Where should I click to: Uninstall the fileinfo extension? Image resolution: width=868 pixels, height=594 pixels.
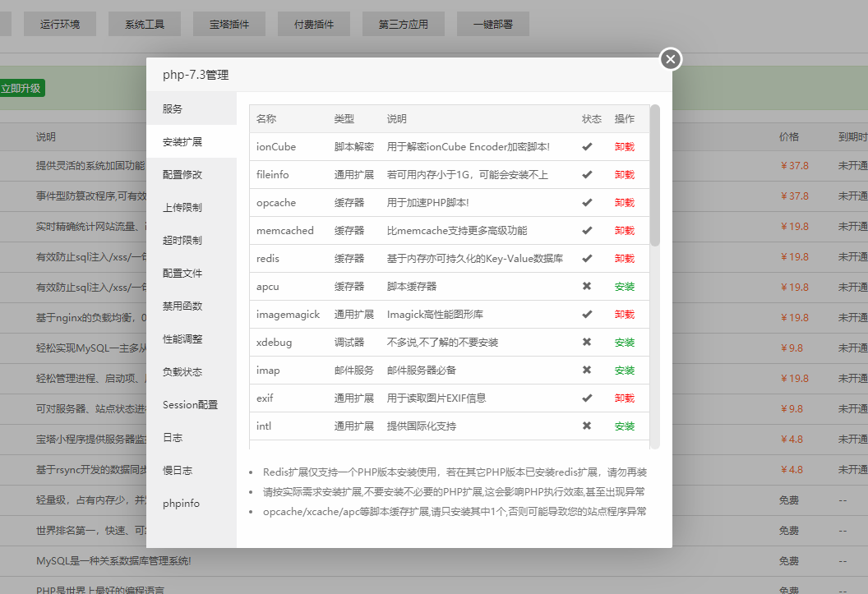(x=625, y=175)
